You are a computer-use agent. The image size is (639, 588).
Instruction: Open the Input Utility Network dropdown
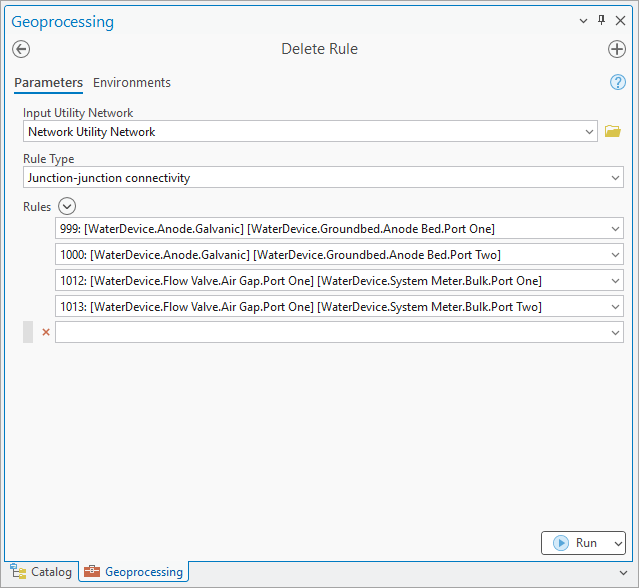coord(589,131)
